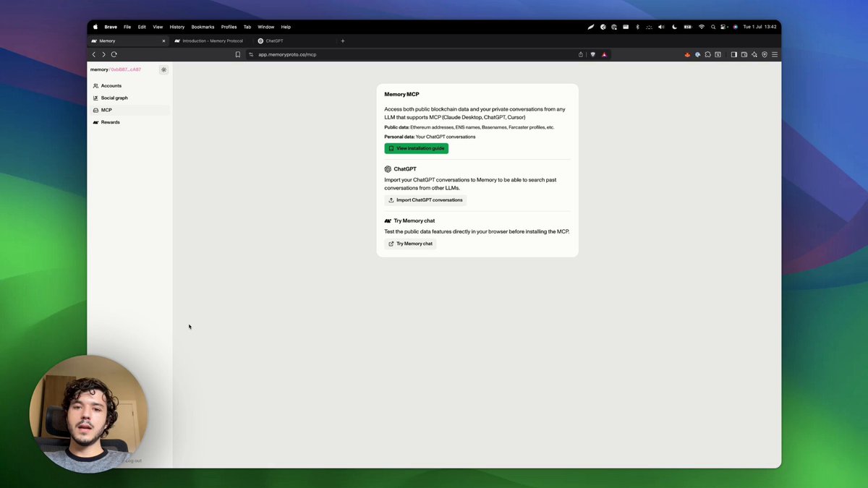Click the Log out link
The image size is (868, 488).
(x=133, y=461)
